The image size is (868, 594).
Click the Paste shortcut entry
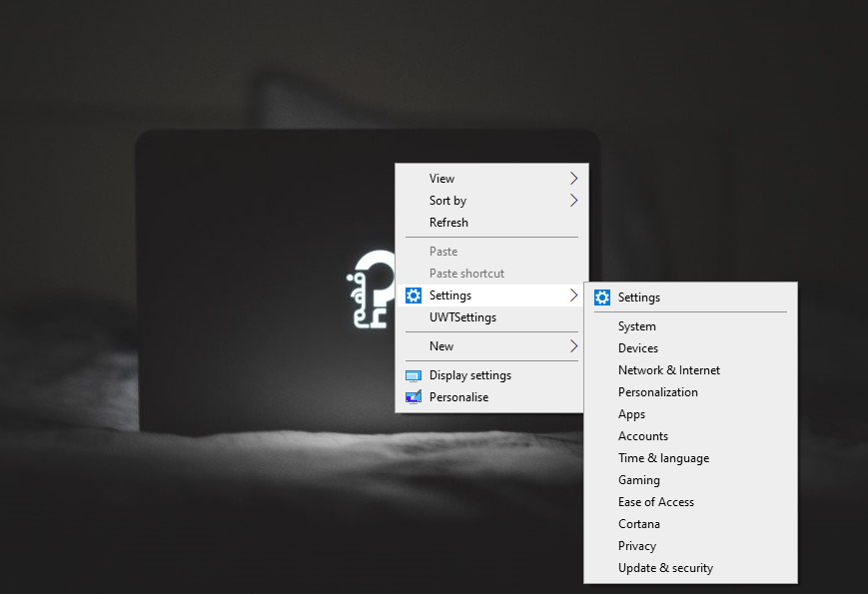click(x=490, y=274)
